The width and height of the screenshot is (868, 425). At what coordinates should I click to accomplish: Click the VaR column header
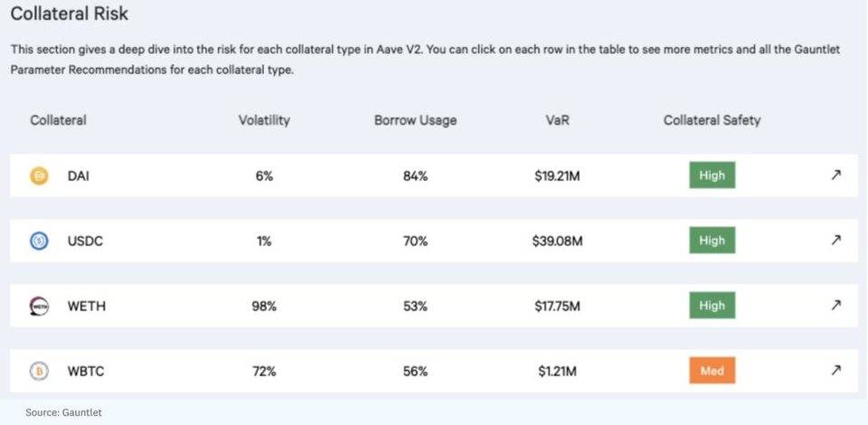click(557, 120)
